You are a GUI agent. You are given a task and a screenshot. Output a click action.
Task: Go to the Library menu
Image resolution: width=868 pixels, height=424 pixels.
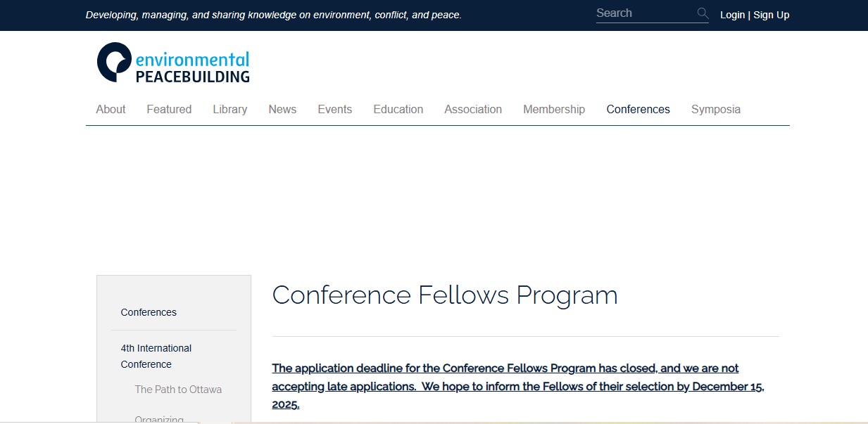pyautogui.click(x=230, y=109)
